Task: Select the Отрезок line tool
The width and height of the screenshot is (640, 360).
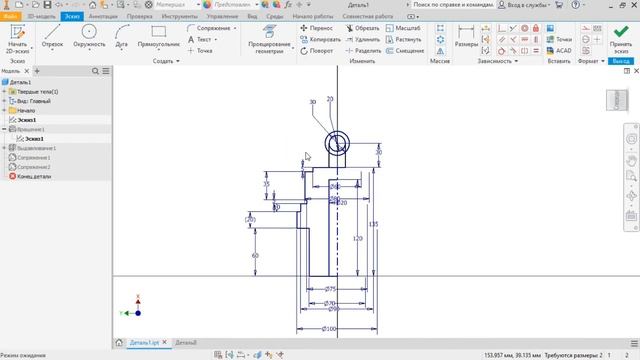Action: point(52,37)
